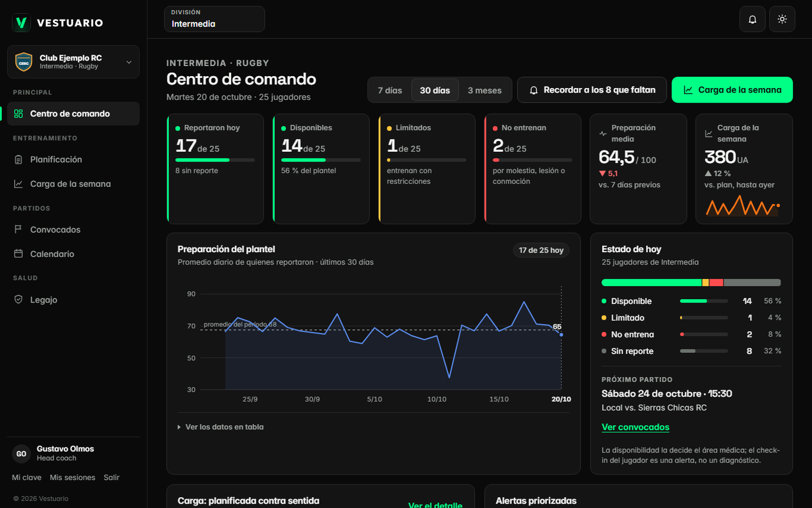Viewport: 812px width, 508px height.
Task: Click the red down triangle 5,1 indicator
Action: click(x=608, y=173)
